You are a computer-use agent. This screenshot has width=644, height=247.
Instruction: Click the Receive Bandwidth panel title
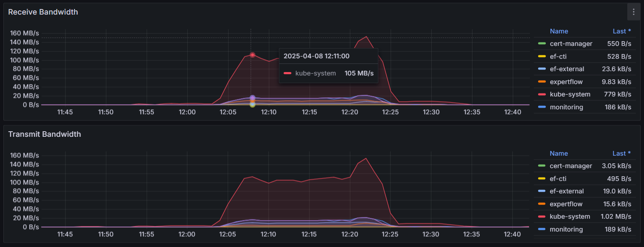tap(43, 12)
